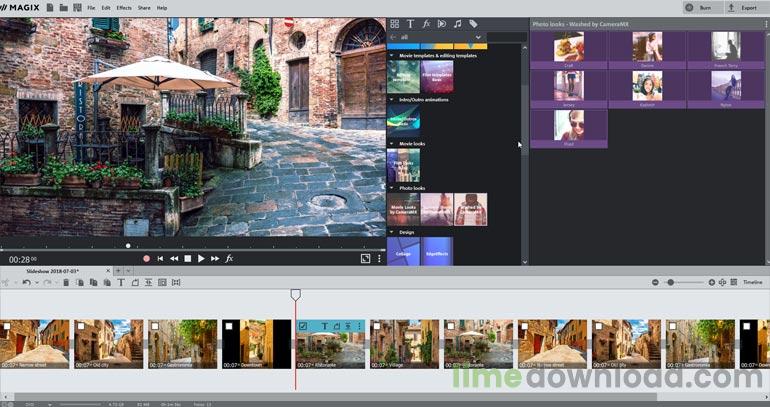Viewport: 770px width, 407px height.
Task: Collapse the Photo looks section
Action: coord(391,187)
